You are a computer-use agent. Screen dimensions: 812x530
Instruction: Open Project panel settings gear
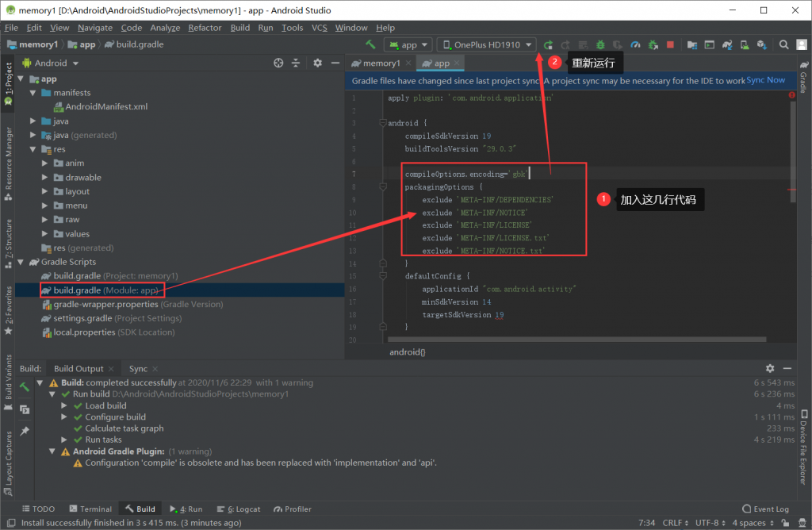pos(317,63)
